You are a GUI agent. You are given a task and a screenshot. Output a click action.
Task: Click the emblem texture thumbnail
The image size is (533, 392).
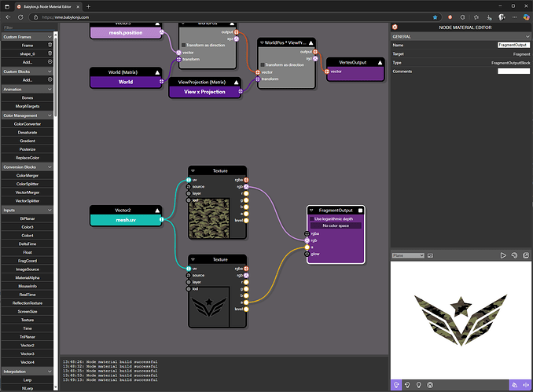(209, 306)
